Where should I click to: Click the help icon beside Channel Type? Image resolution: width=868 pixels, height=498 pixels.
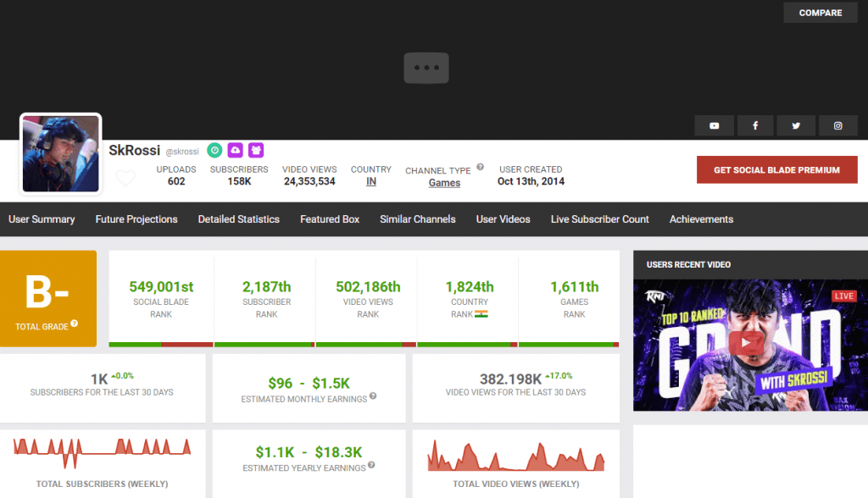point(480,168)
